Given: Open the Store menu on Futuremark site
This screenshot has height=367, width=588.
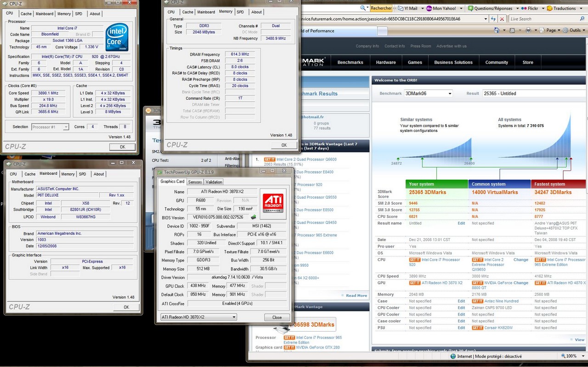Looking at the screenshot, I should [528, 63].
